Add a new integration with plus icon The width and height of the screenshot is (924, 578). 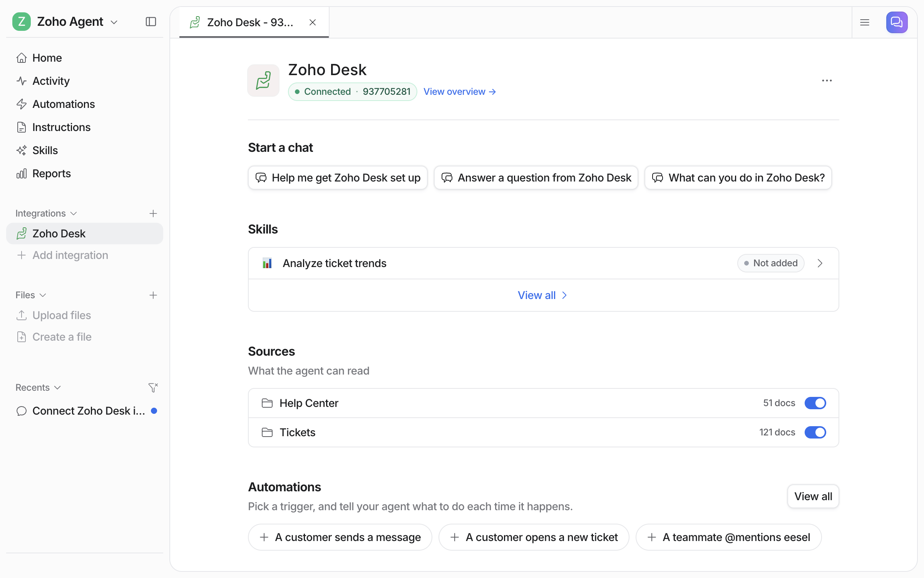[x=153, y=213]
